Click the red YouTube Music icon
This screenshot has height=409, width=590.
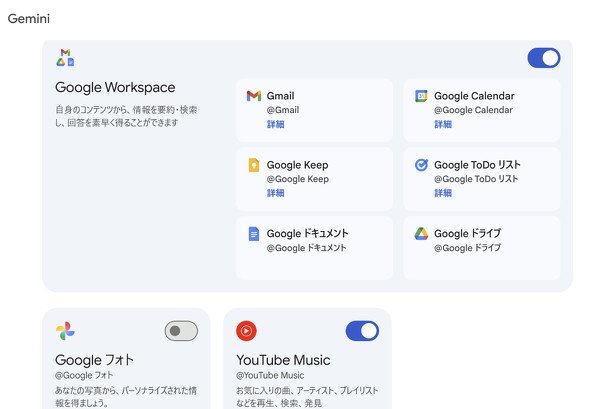tap(246, 331)
